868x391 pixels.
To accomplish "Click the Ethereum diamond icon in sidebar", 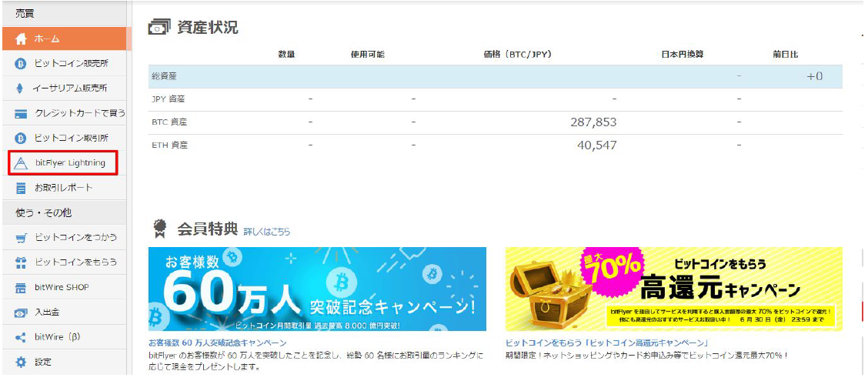I will pyautogui.click(x=21, y=88).
